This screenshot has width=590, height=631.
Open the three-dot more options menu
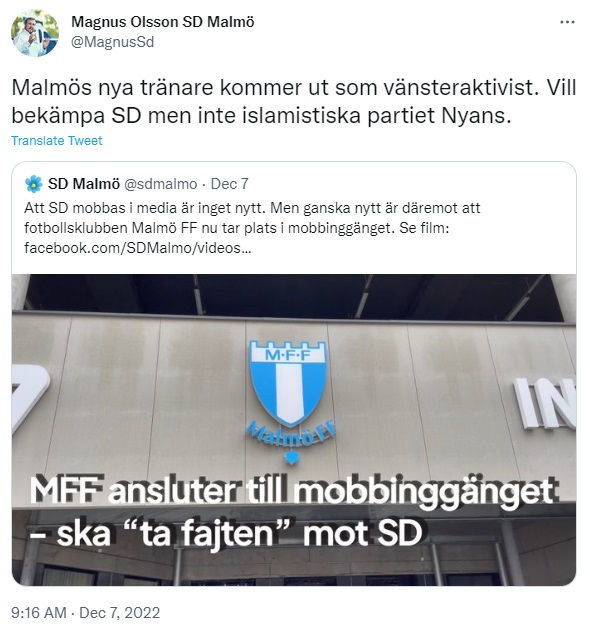coord(567,22)
